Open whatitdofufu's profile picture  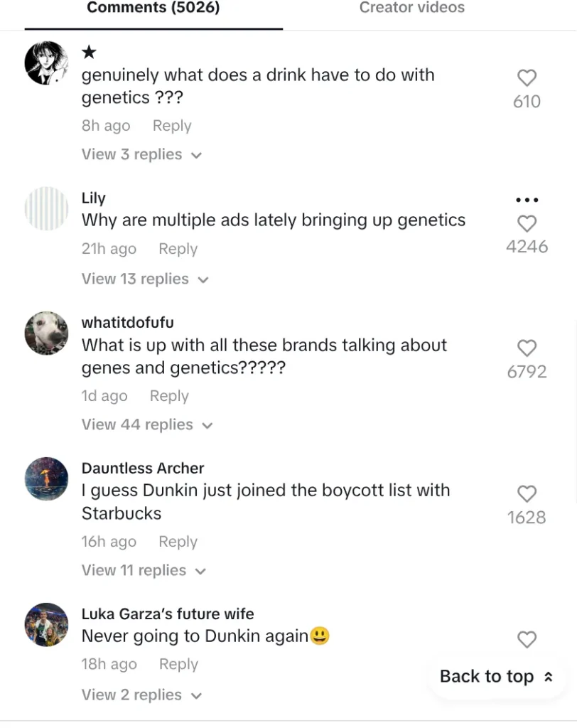click(46, 333)
